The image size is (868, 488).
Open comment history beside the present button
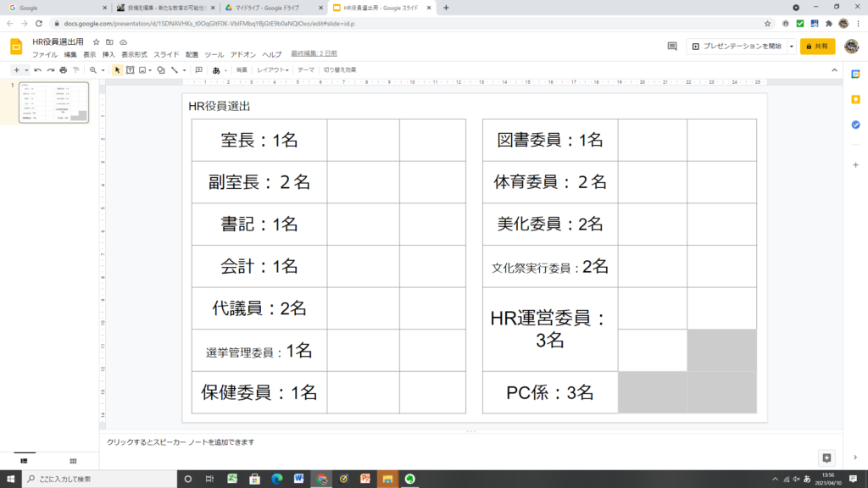672,47
